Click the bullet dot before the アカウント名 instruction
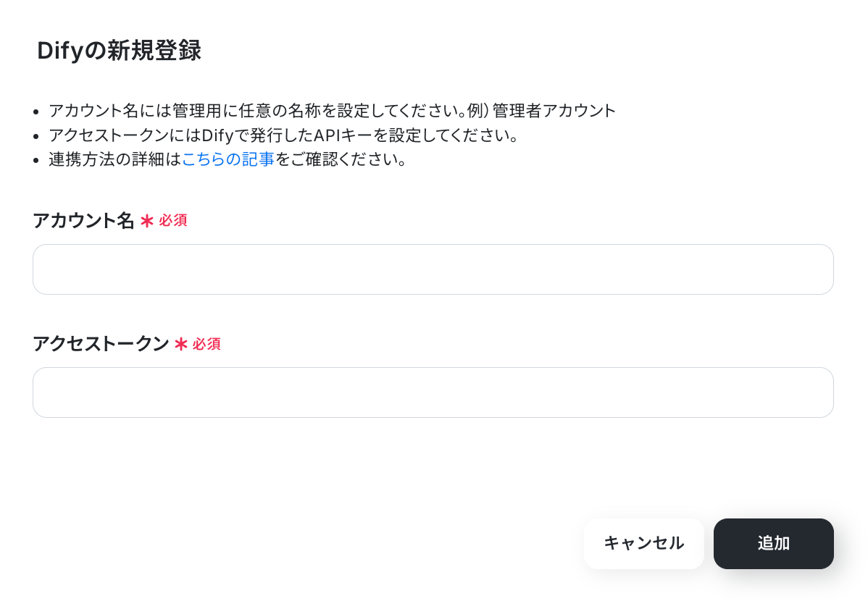The width and height of the screenshot is (868, 601). [36, 112]
